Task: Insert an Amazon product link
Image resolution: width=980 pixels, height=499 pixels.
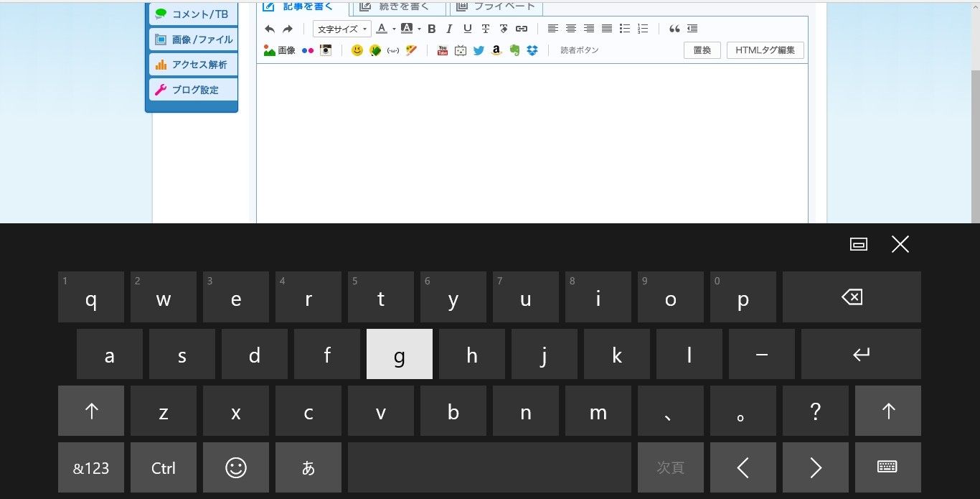Action: [x=496, y=50]
